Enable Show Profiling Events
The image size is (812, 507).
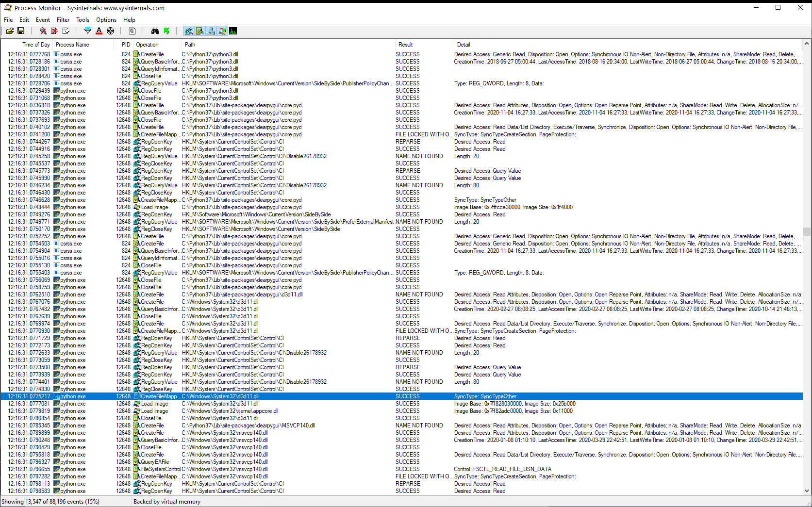click(233, 31)
